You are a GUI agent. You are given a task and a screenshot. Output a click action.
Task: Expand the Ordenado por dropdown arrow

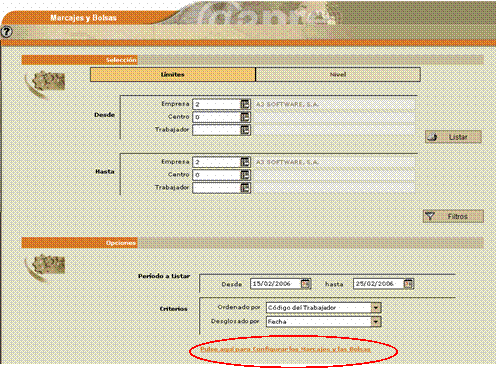[376, 308]
